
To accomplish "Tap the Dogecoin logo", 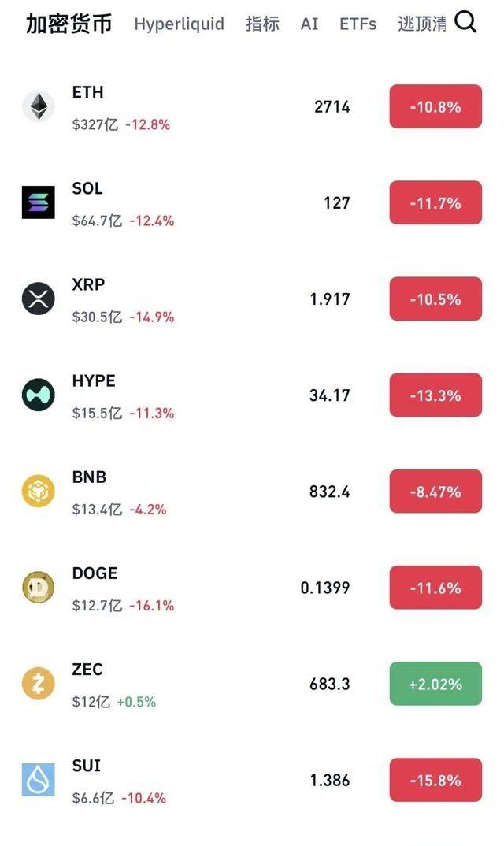I will tap(38, 588).
